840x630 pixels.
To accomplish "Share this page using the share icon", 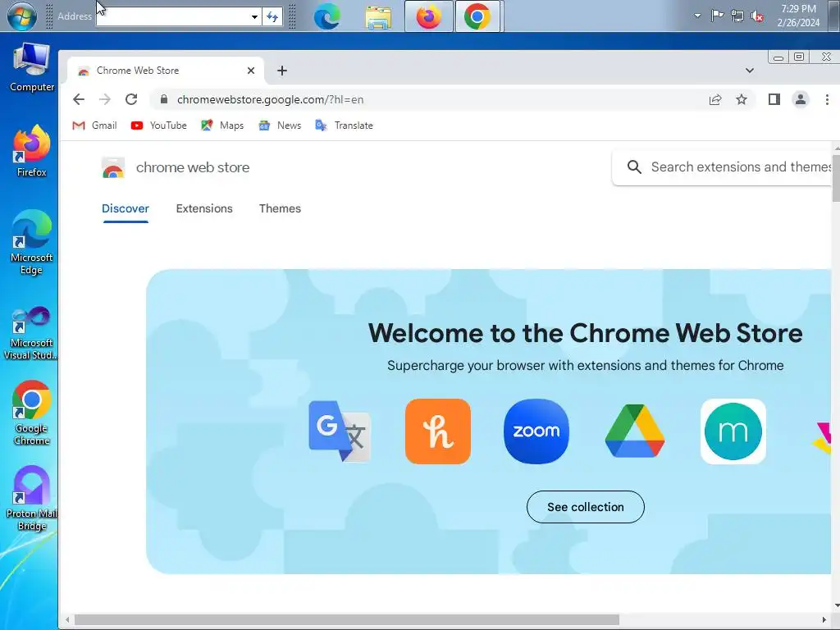I will (x=715, y=99).
